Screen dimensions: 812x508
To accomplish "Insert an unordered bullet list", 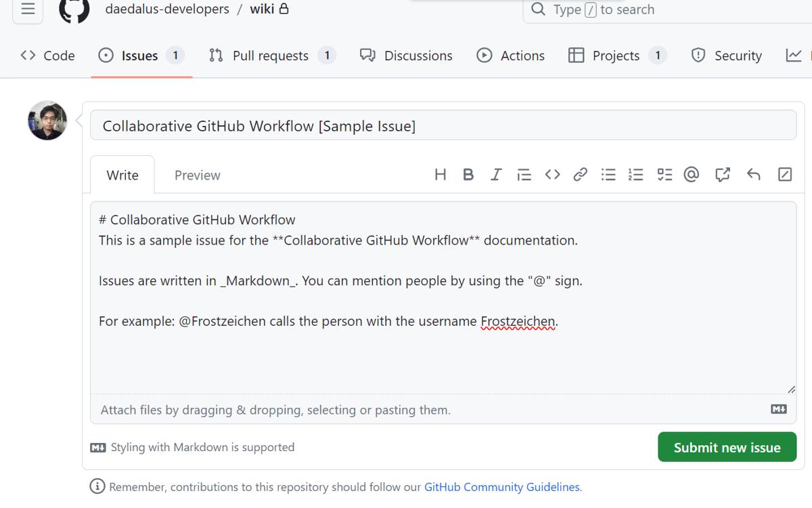I will [x=608, y=175].
